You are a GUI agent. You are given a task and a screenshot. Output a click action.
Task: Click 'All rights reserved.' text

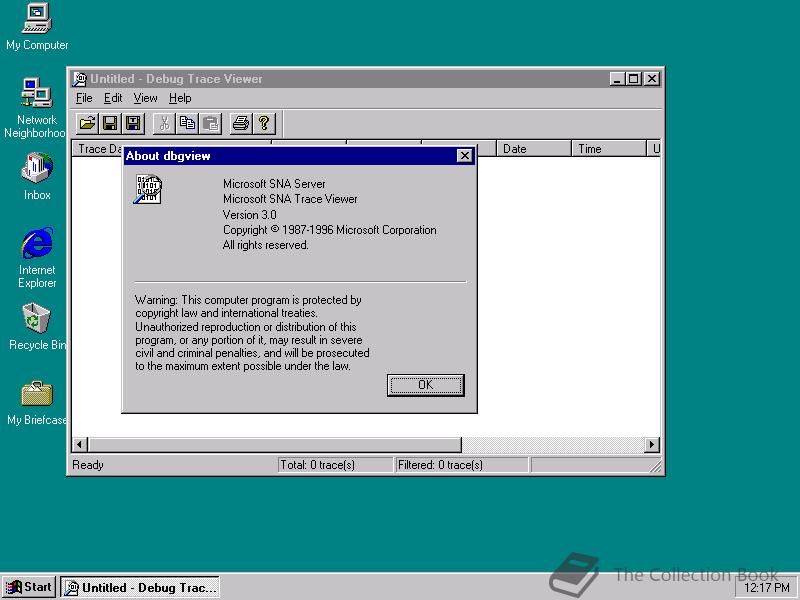(265, 245)
